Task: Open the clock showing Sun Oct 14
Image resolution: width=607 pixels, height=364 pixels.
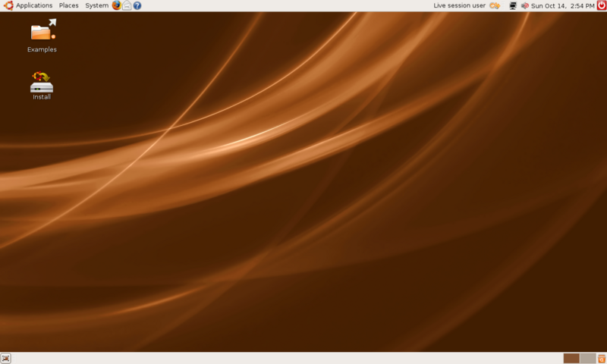Action: click(x=562, y=6)
